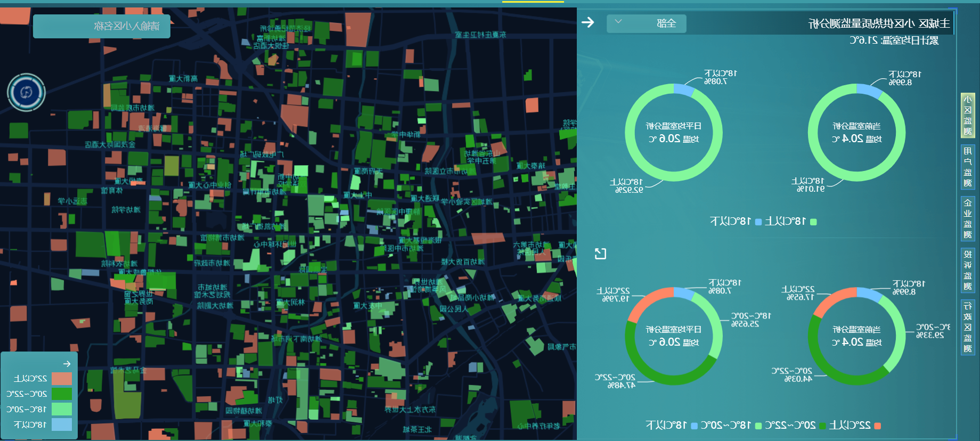Screen dimensions: 980x441
Task: Click the 北王茶城 label on the map
Action: pyautogui.click(x=417, y=429)
